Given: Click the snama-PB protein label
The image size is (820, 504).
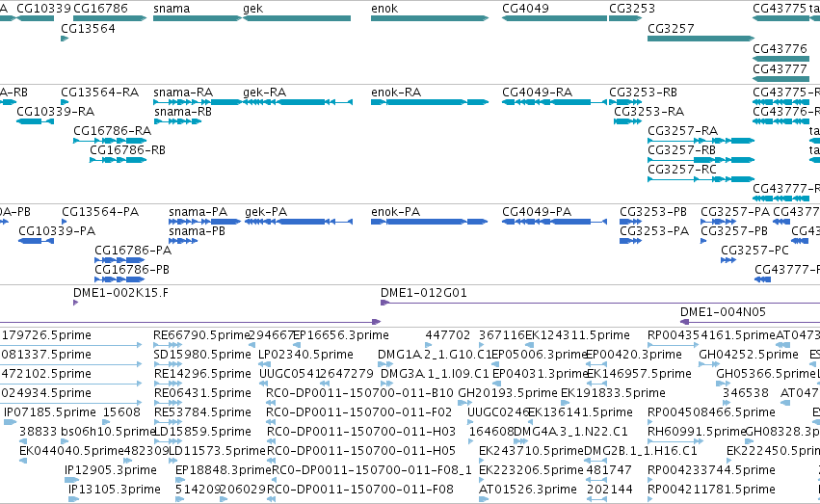Looking at the screenshot, I should 198,231.
